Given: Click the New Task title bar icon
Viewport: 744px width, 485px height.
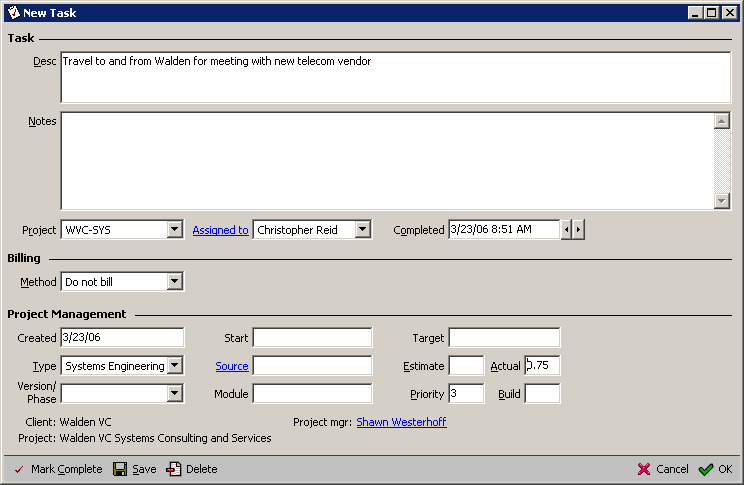Looking at the screenshot, I should (x=13, y=12).
